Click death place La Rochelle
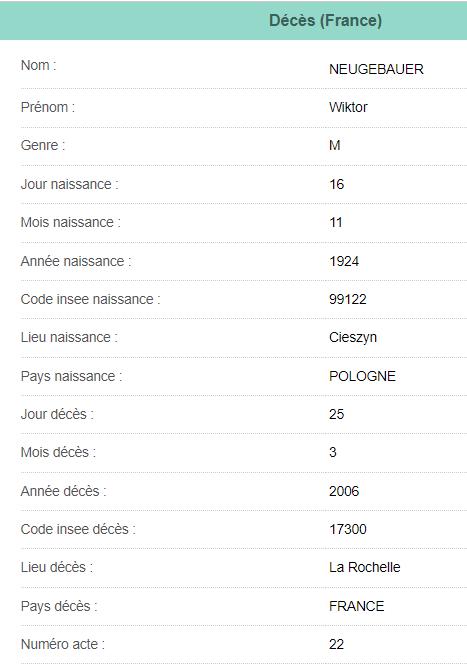Viewport: 467px width, 667px height. coord(364,567)
